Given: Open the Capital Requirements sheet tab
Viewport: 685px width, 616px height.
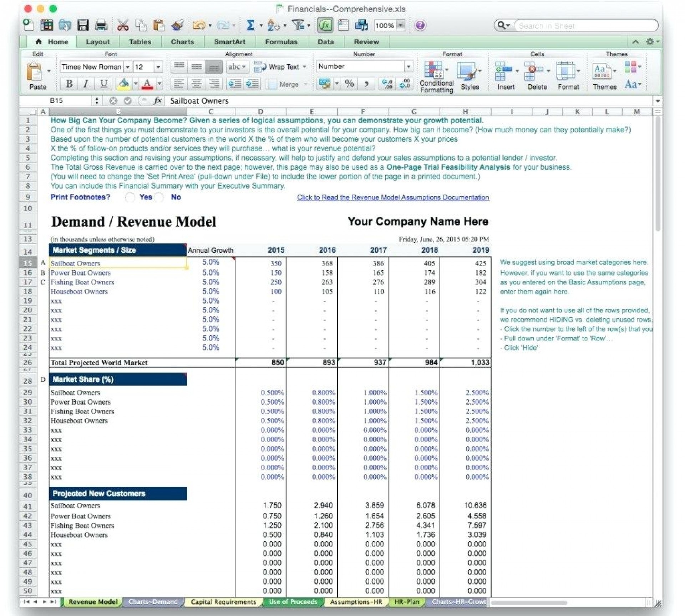Looking at the screenshot, I should point(223,602).
